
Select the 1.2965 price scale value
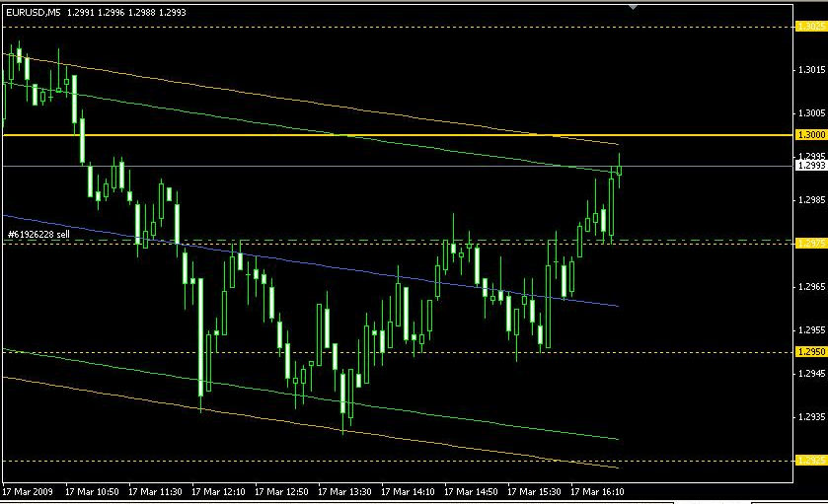tap(811, 287)
